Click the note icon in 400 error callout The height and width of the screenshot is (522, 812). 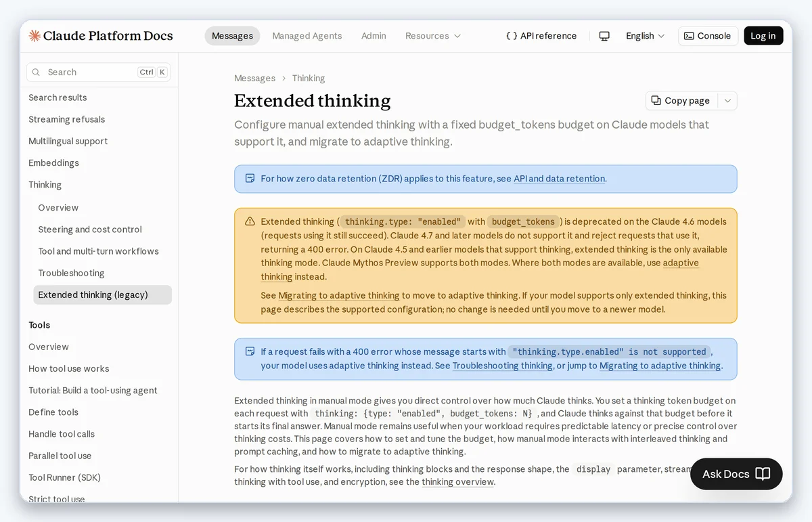click(x=250, y=351)
